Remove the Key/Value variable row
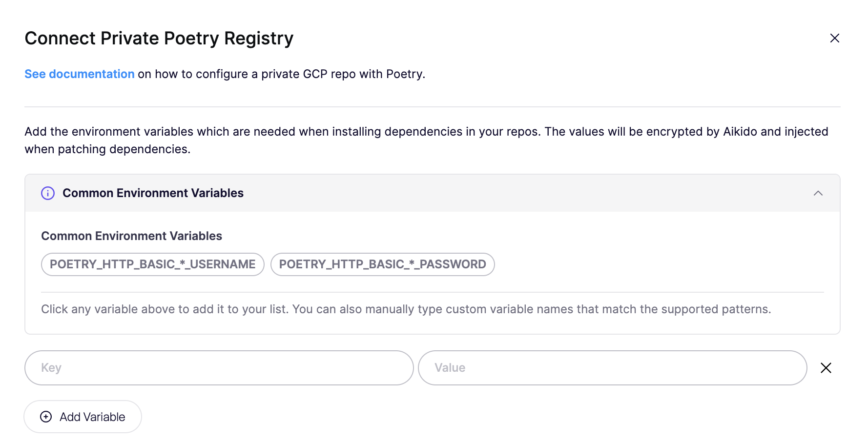The image size is (868, 442). pyautogui.click(x=826, y=368)
